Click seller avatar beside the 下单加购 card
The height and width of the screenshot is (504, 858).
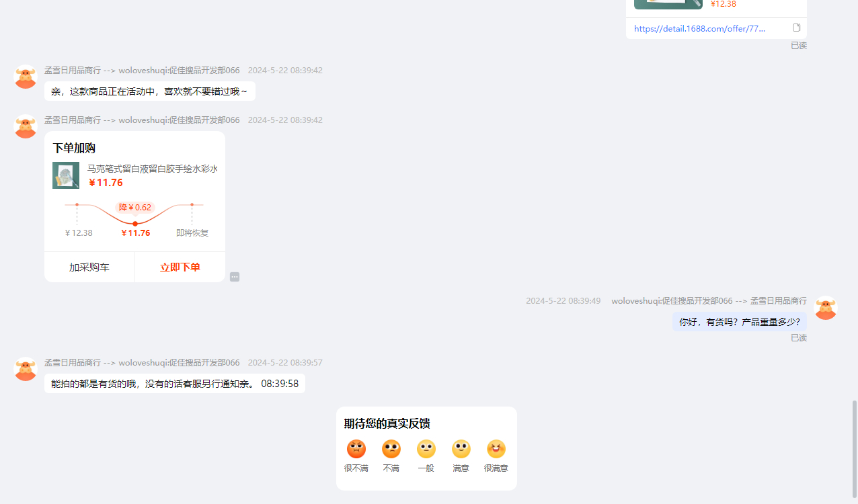click(x=26, y=126)
